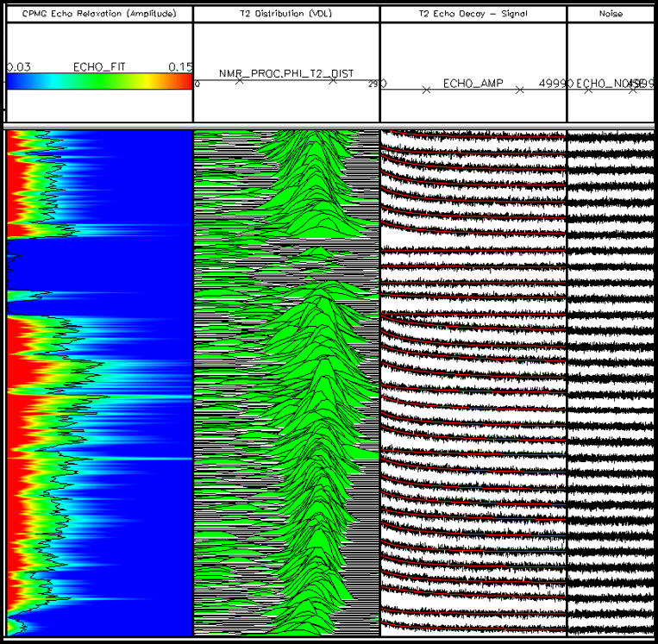
Task: Click inside the T2 echo decay signal track
Action: pos(473,383)
